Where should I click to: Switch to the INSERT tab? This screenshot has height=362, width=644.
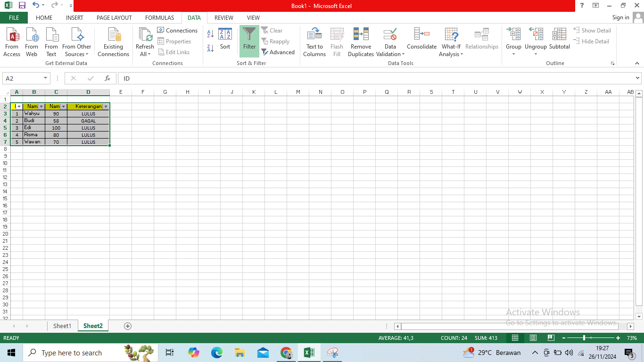pyautogui.click(x=74, y=17)
